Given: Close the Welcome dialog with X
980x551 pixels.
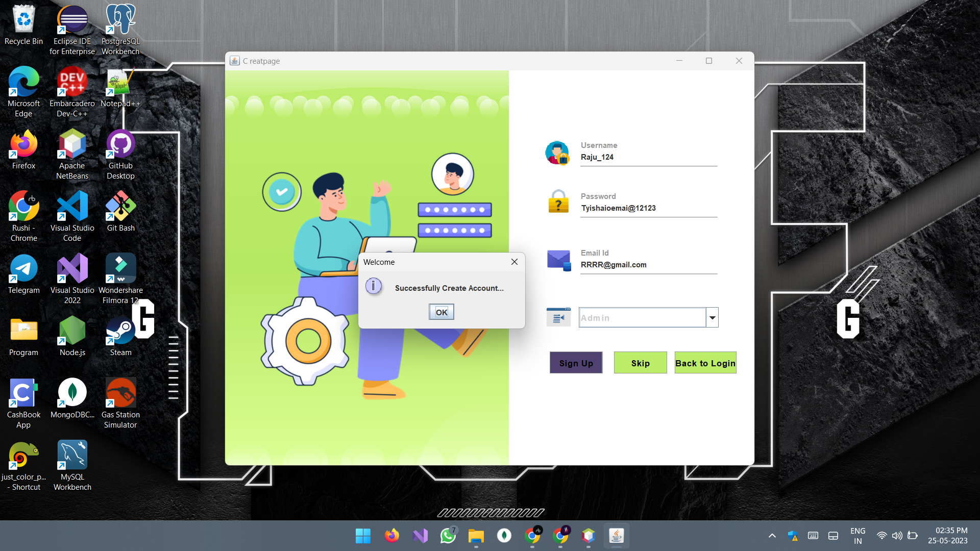Looking at the screenshot, I should (x=514, y=262).
